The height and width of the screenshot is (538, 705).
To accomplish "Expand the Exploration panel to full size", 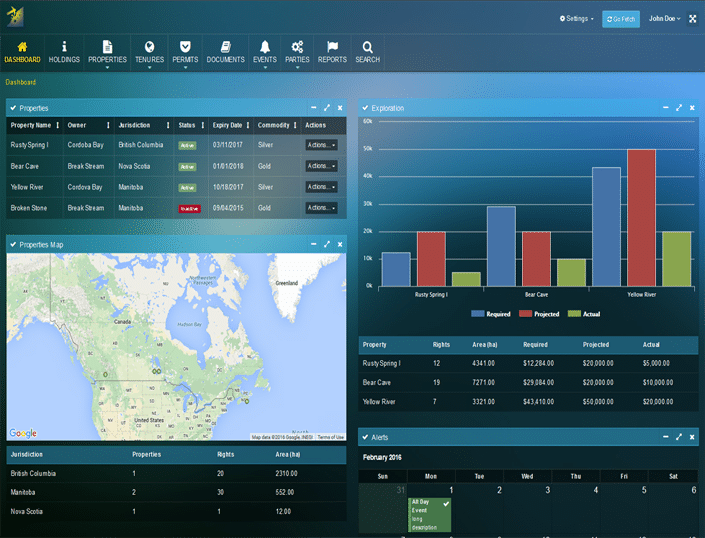I will 679,107.
